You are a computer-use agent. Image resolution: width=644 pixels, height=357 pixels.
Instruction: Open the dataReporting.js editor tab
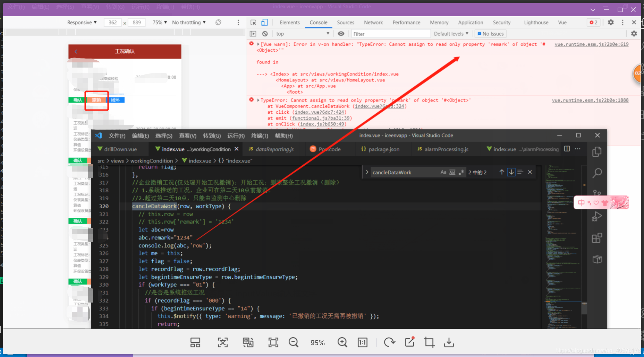[x=271, y=149]
